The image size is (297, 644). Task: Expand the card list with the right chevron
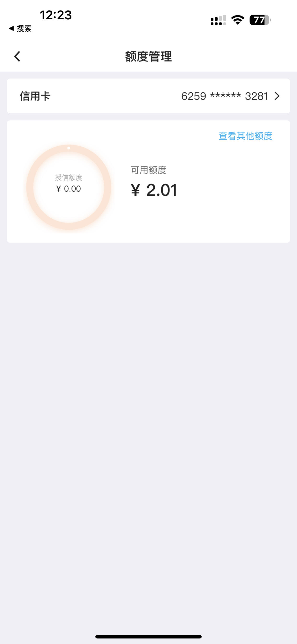277,96
